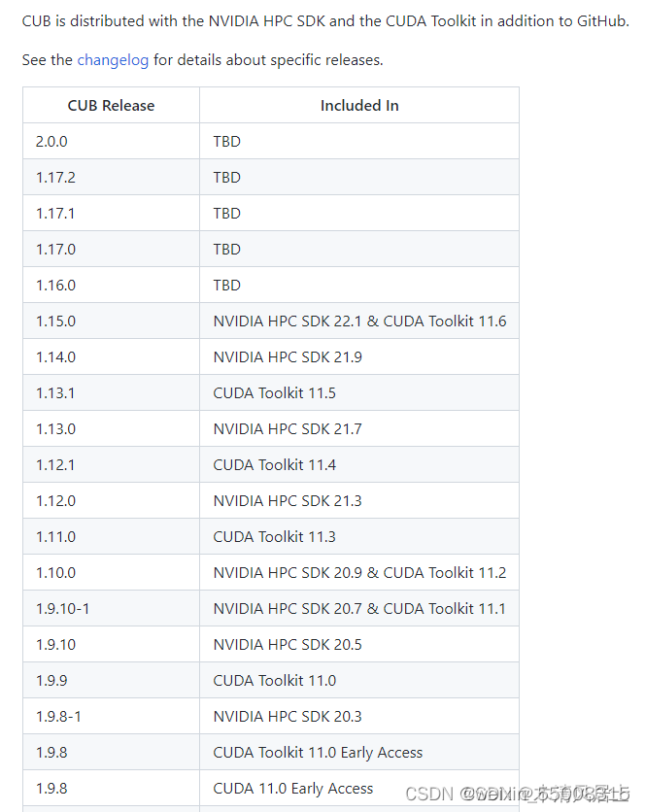Select the "NVIDIA HPC SDK 21.3" cell
645x812 pixels.
point(359,501)
